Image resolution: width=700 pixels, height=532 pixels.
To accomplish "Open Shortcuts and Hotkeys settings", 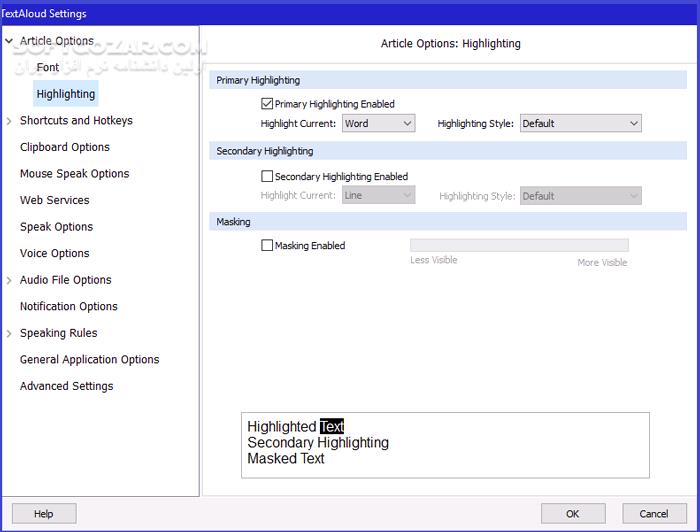I will [x=76, y=121].
